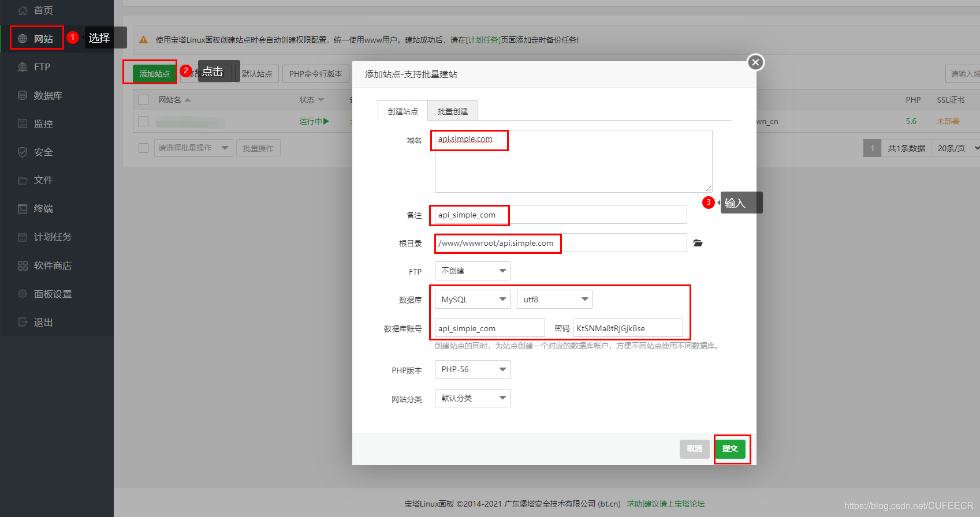Click the green play icon next to 运行中

326,121
